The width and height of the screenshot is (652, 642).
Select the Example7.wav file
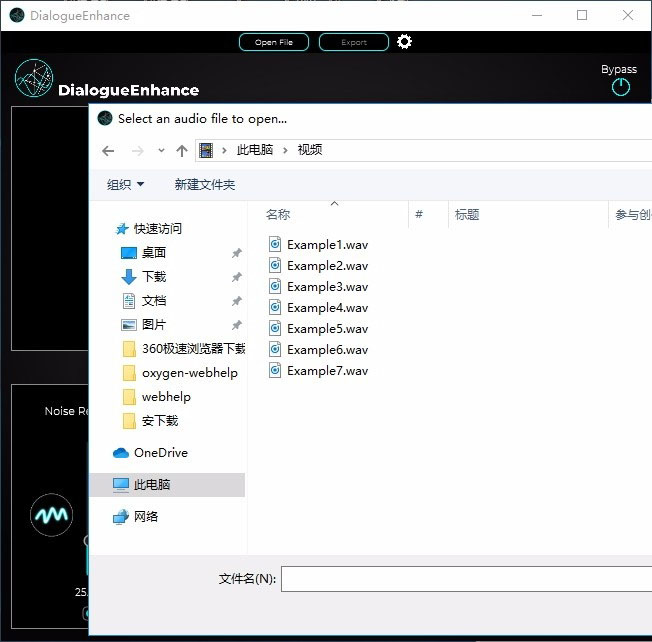[x=319, y=370]
